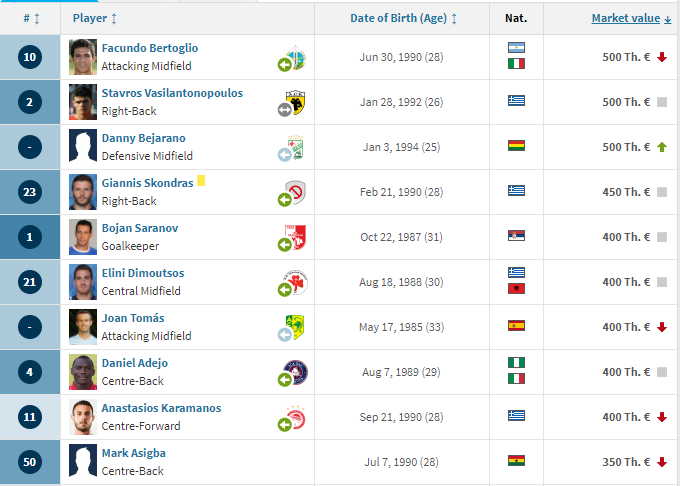
Task: Sort the table by Player name column
Action: coord(95,19)
